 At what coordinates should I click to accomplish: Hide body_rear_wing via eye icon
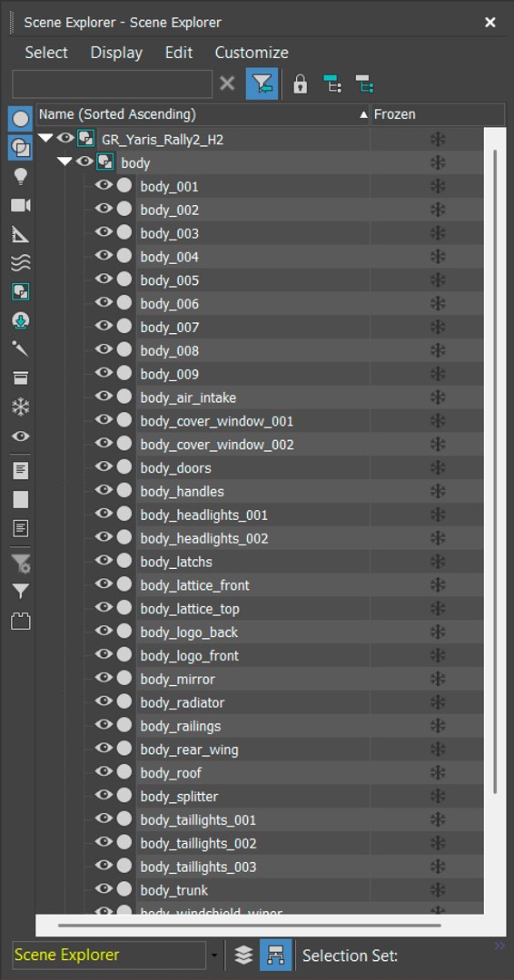104,748
